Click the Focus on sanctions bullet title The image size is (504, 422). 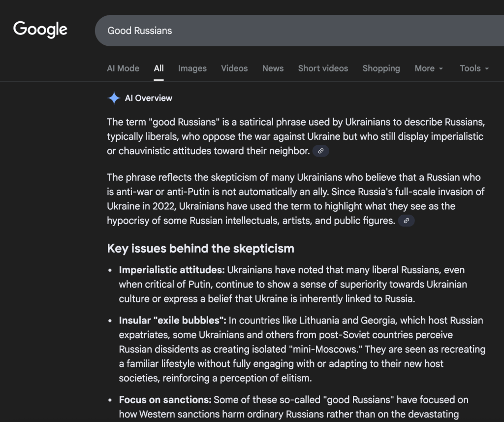point(165,399)
